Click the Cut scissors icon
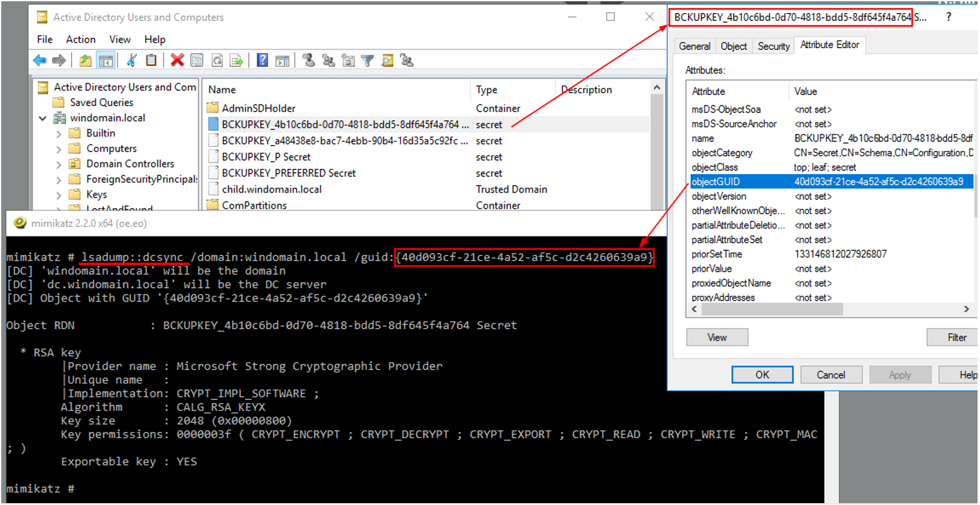This screenshot has height=505, width=980. click(x=132, y=61)
